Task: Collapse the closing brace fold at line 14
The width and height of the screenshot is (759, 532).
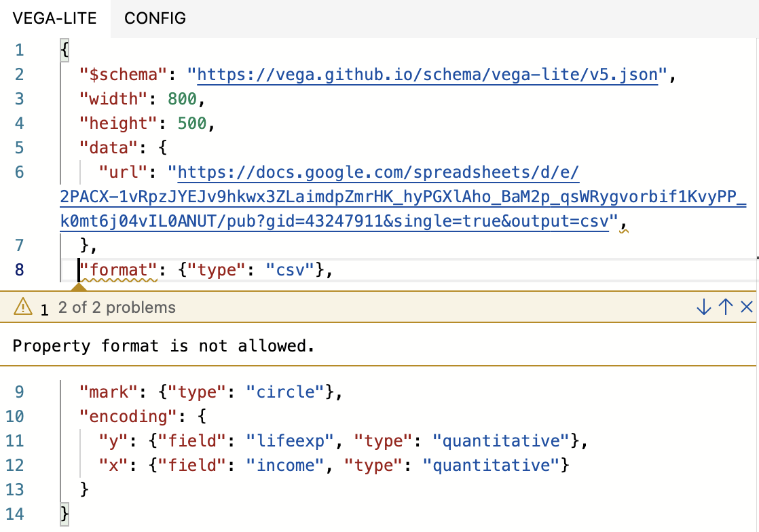Action: pyautogui.click(x=64, y=514)
